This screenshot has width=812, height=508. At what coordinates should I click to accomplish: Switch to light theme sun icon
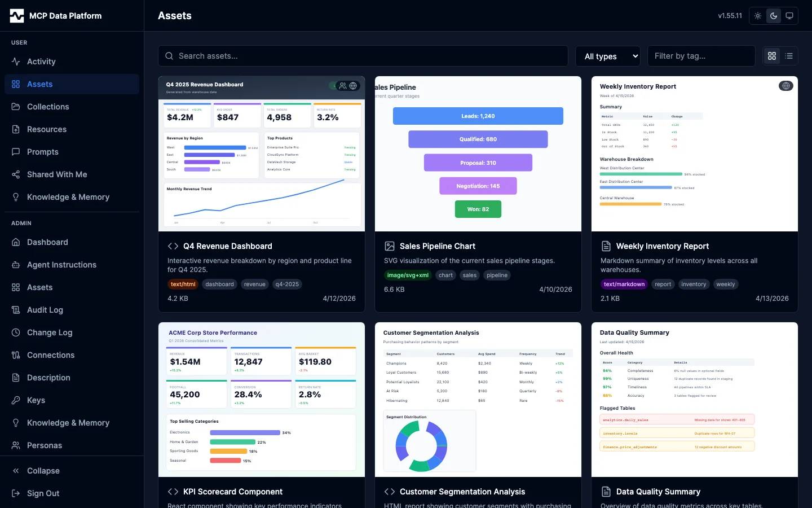(x=758, y=16)
